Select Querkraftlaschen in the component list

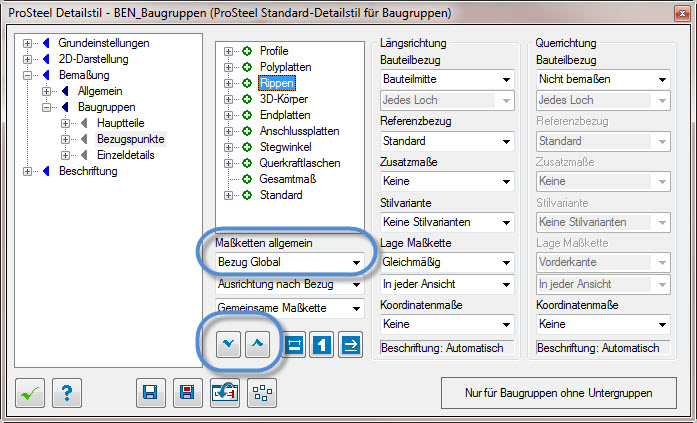click(300, 163)
